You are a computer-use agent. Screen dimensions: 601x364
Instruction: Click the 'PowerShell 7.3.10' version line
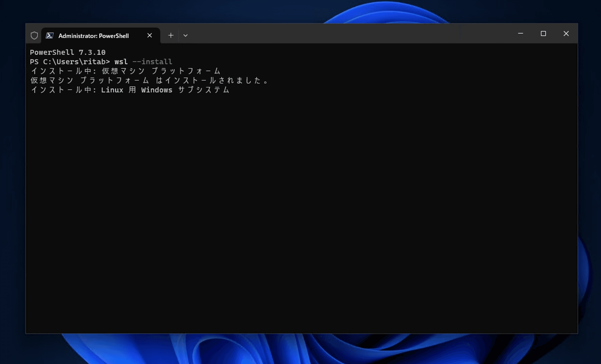[68, 52]
